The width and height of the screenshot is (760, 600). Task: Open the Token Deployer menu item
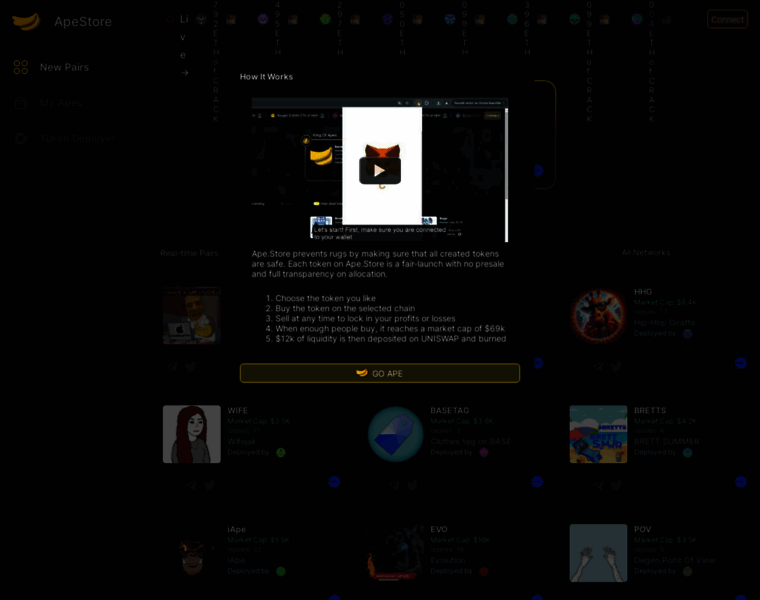(77, 138)
